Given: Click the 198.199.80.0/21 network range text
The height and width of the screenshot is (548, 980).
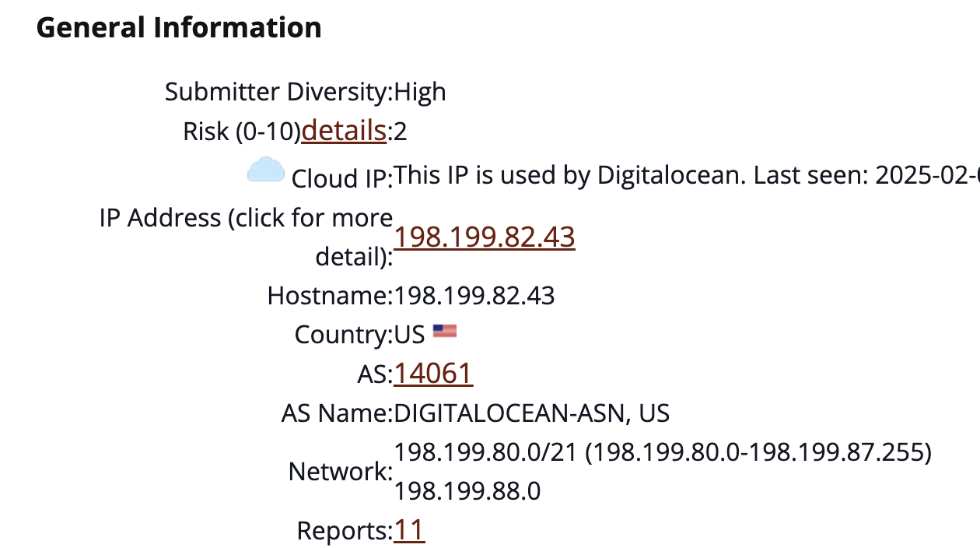Looking at the screenshot, I should pyautogui.click(x=663, y=452).
